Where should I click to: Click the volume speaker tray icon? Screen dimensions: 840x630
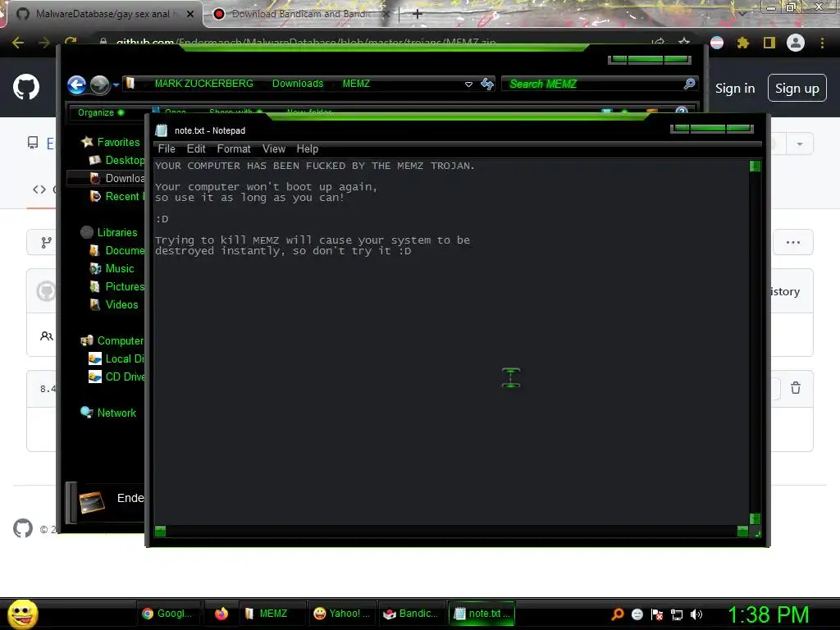[x=696, y=614]
